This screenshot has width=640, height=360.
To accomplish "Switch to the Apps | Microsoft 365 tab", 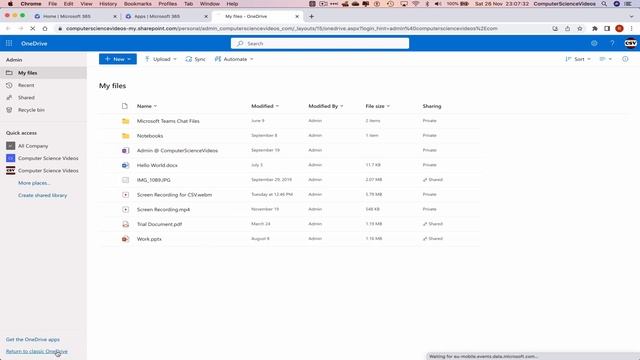I will tap(166, 16).
